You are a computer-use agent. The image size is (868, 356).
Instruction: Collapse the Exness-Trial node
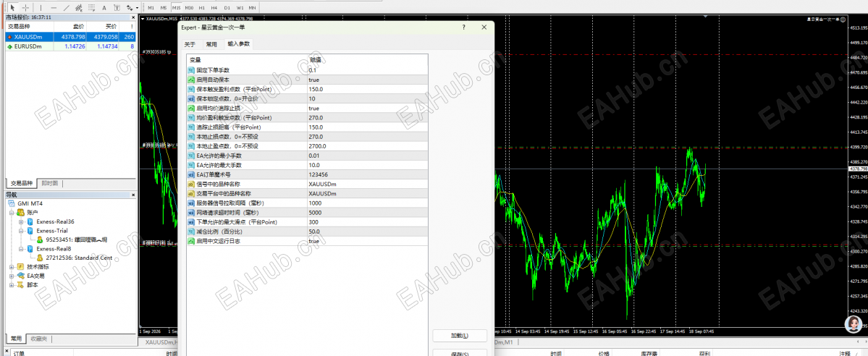tap(21, 230)
